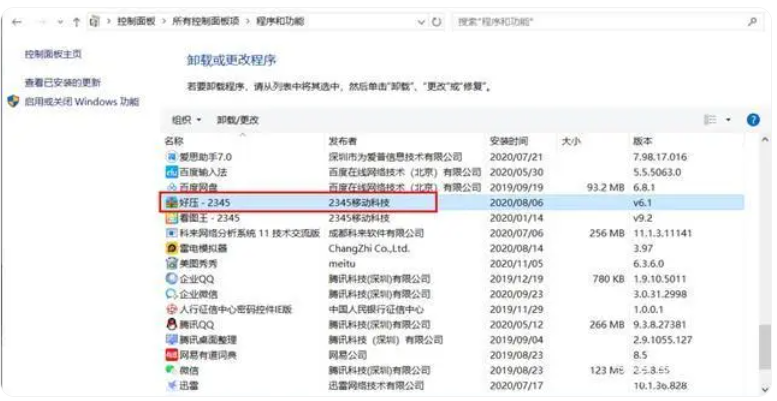Select 科来网络分析系统 11 技术交流版 entry

click(249, 233)
